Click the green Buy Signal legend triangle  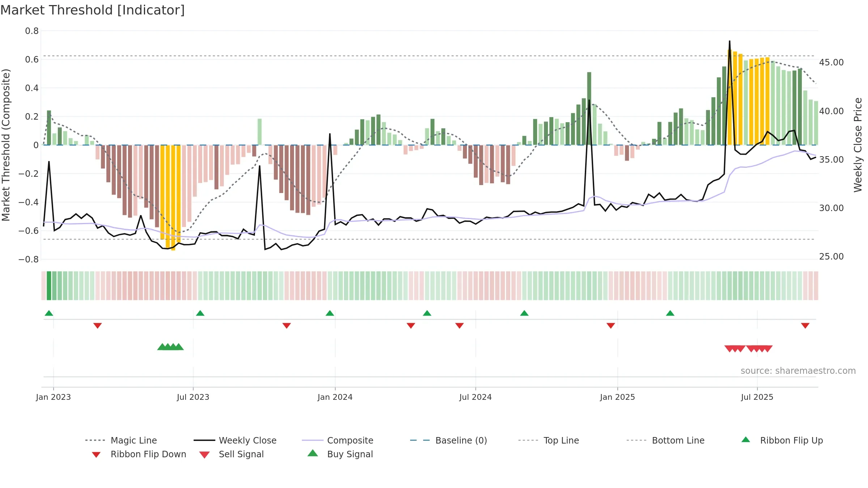(313, 453)
